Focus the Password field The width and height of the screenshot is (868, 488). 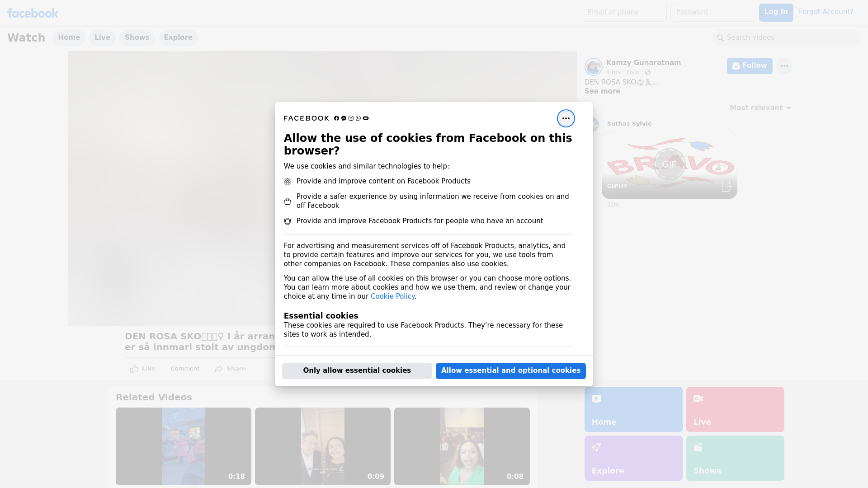pyautogui.click(x=712, y=13)
